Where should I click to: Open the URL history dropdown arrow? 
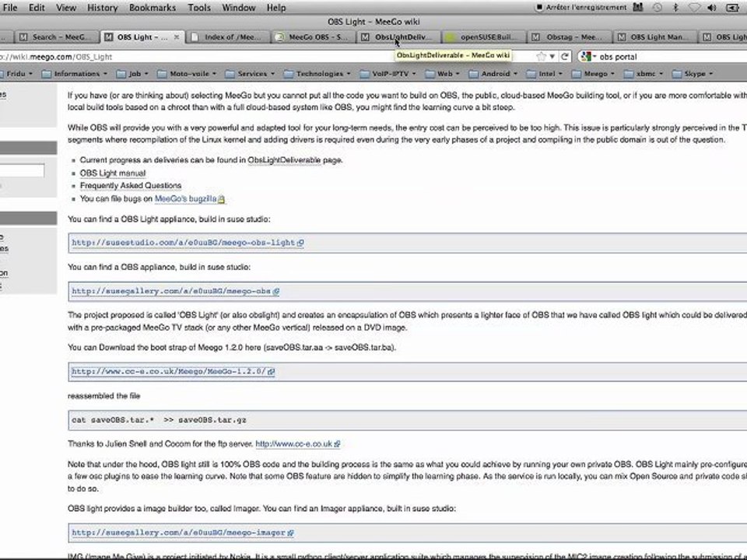click(552, 57)
